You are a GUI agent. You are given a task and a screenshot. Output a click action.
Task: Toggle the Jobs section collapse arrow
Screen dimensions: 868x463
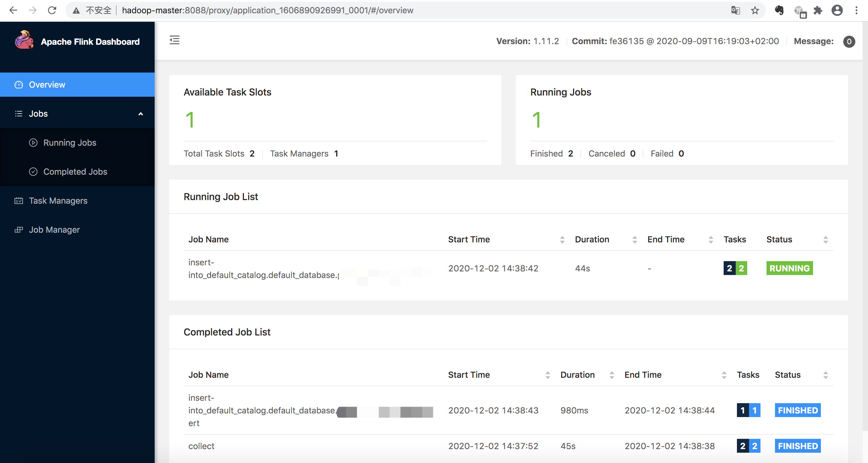(x=142, y=113)
